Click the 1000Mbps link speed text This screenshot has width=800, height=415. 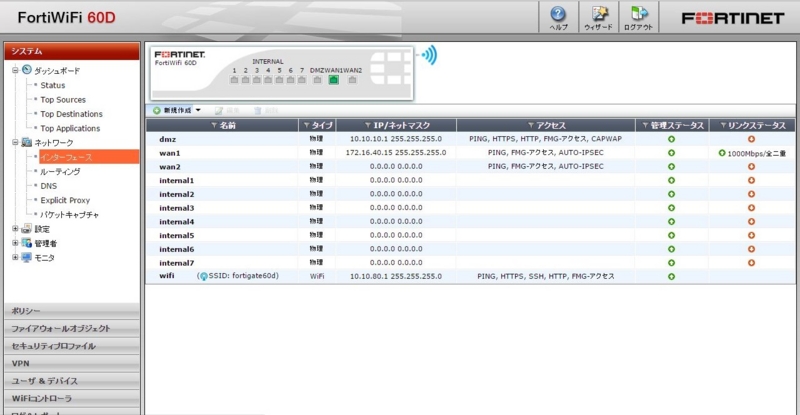[x=757, y=153]
